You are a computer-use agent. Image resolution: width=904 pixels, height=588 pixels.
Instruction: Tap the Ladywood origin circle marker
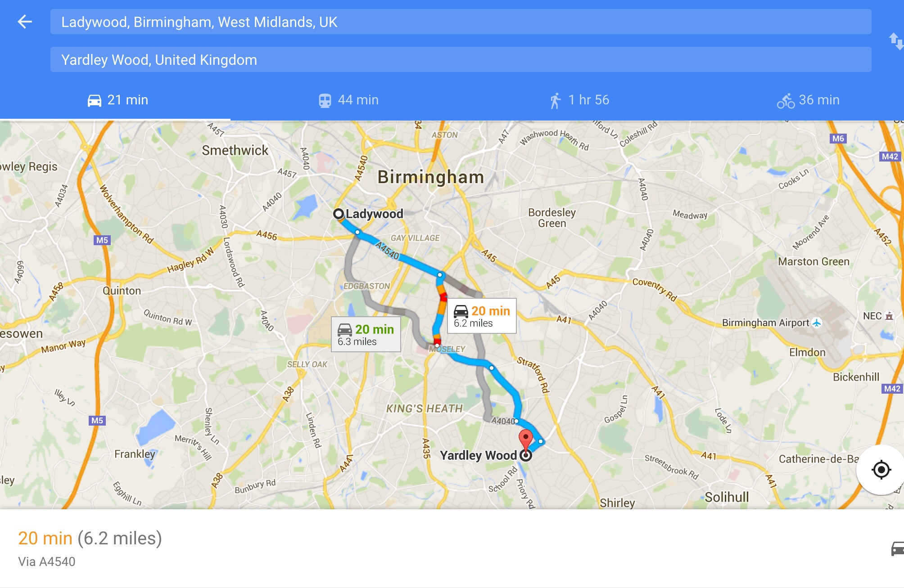[339, 214]
